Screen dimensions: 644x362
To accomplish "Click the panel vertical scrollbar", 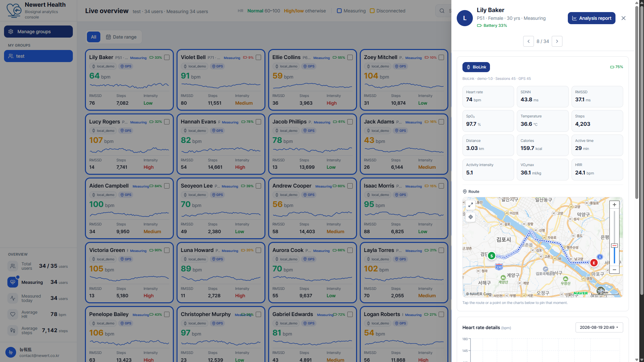I will coord(637,102).
